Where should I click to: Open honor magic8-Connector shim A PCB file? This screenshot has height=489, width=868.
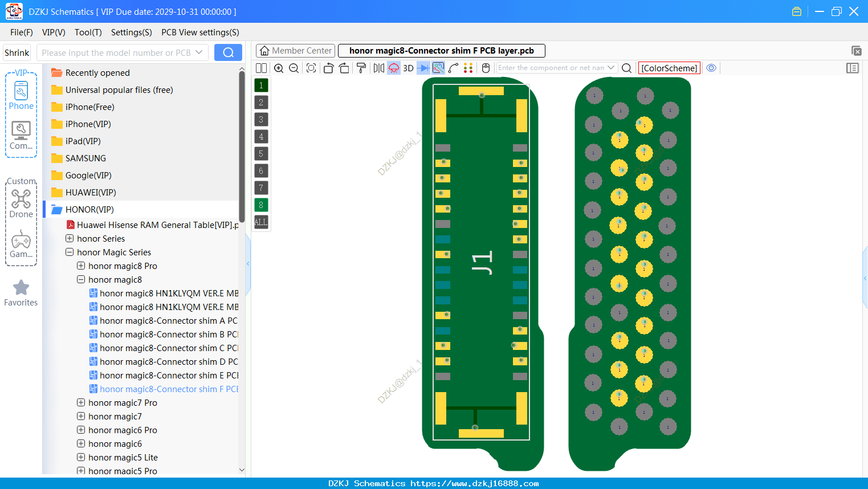click(x=164, y=320)
